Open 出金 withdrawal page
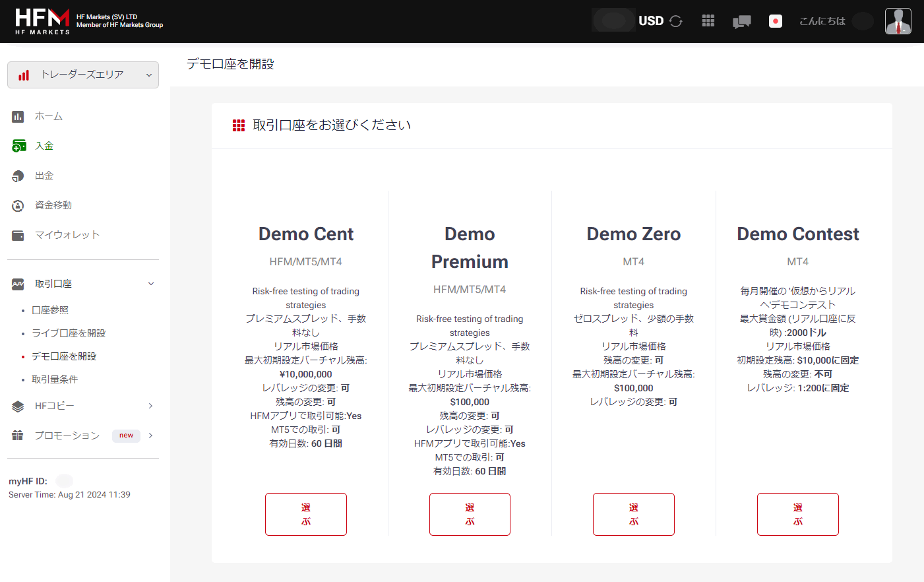This screenshot has height=582, width=924. click(x=44, y=176)
